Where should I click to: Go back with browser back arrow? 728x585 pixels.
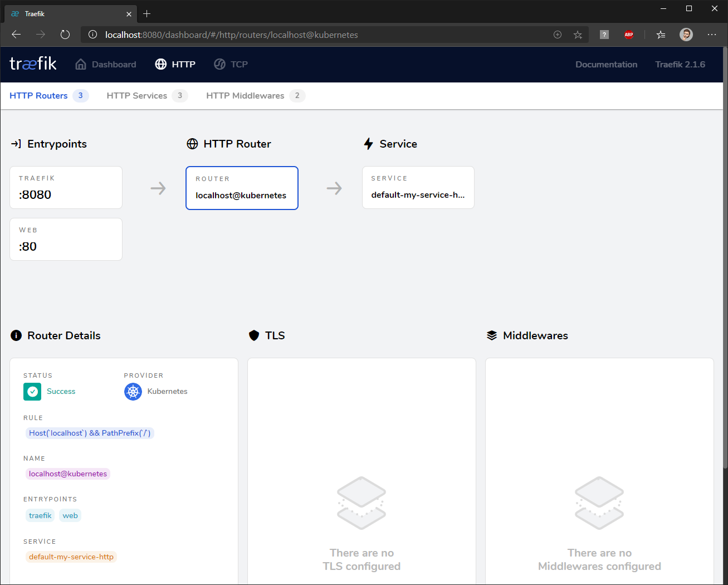pos(16,35)
